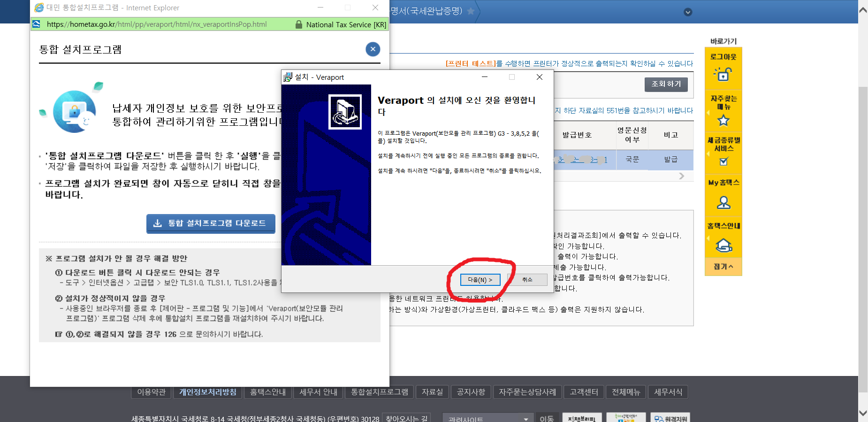
Task: Click the 발급번호 column header
Action: coord(577,135)
